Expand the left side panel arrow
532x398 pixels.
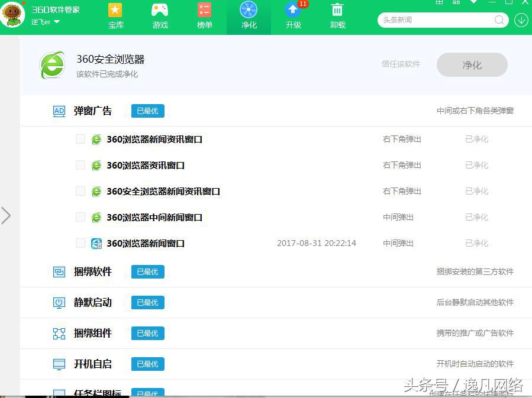(x=6, y=216)
